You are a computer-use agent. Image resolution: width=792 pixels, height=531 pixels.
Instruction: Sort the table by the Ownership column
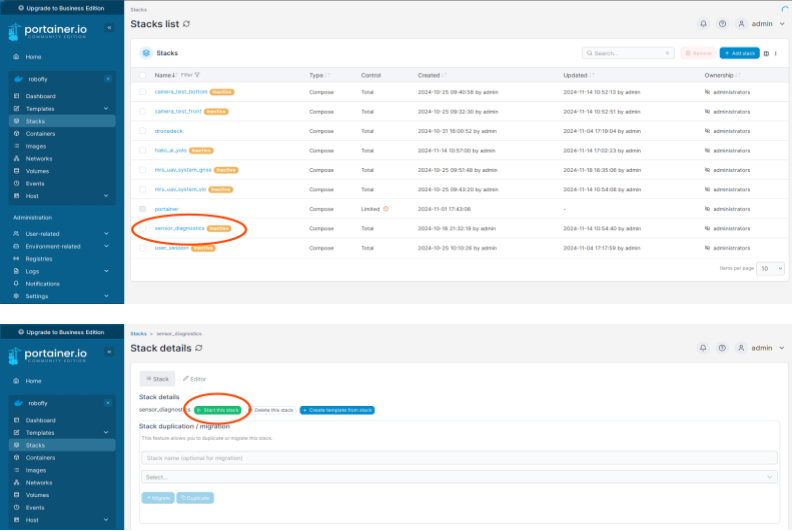pos(722,75)
